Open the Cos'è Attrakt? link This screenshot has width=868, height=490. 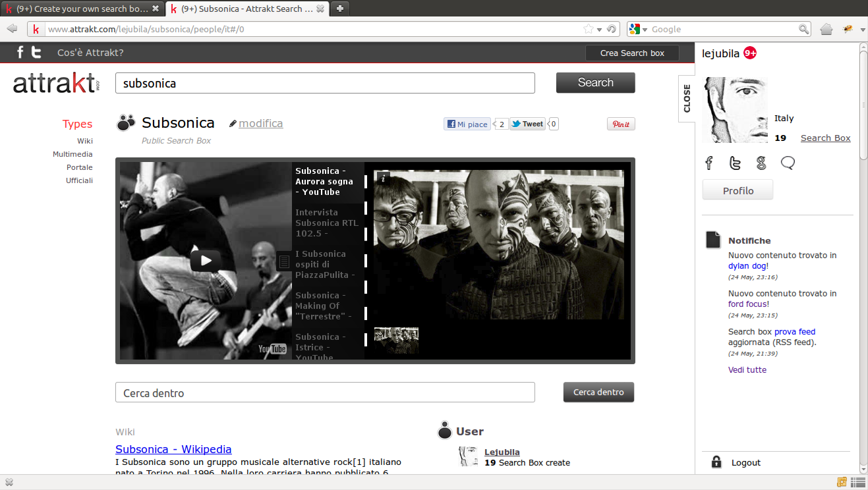pos(90,53)
